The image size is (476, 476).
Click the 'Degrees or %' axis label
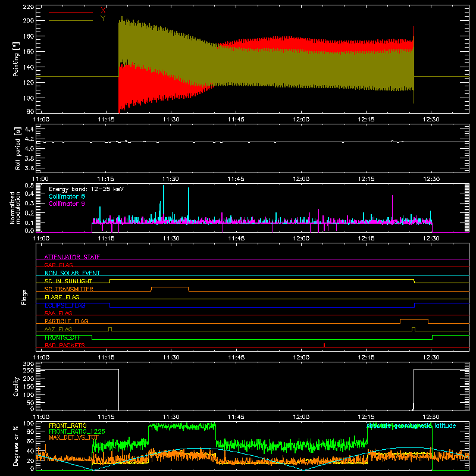[15, 446]
